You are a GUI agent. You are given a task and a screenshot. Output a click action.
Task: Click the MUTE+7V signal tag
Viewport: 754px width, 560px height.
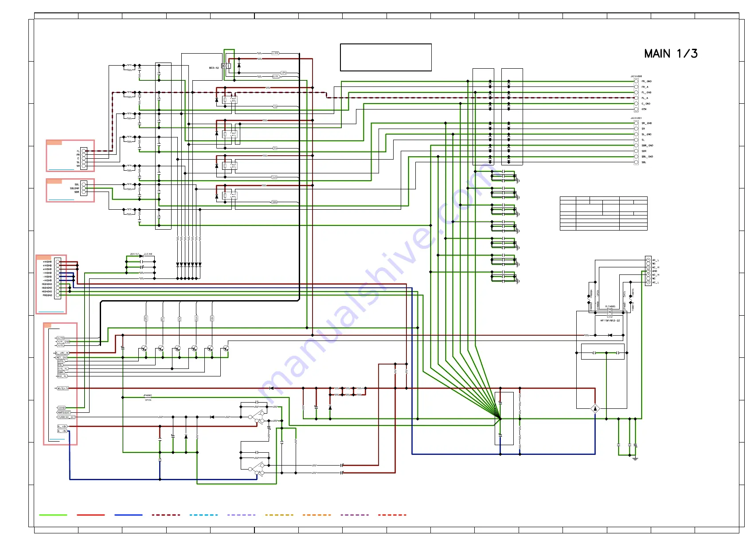pos(63,388)
